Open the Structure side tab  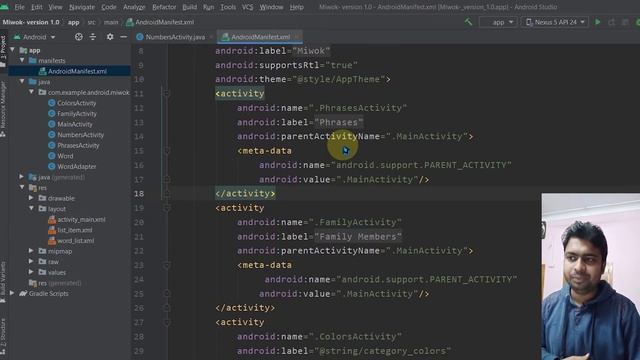[x=3, y=337]
